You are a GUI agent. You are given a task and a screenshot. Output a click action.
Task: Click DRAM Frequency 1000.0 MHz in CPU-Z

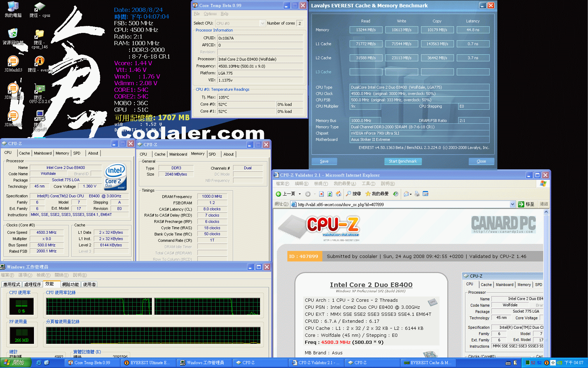212,196
